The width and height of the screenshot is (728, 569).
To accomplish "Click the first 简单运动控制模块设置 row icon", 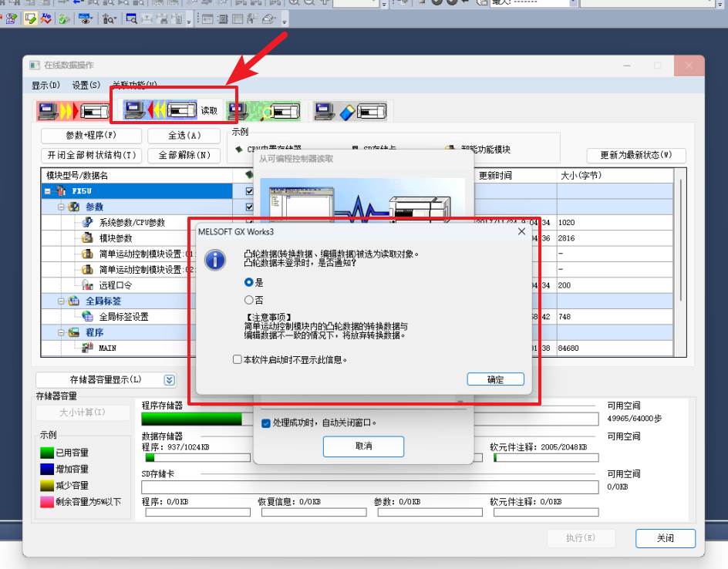I will pos(87,254).
